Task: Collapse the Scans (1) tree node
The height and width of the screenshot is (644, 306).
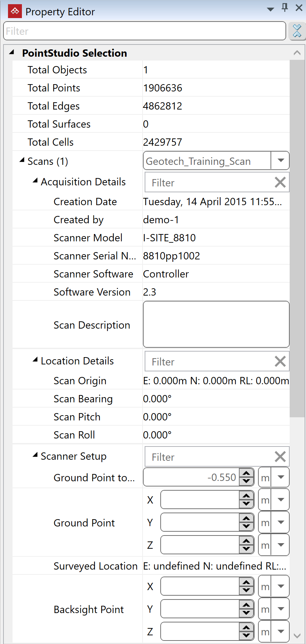Action: tap(22, 160)
